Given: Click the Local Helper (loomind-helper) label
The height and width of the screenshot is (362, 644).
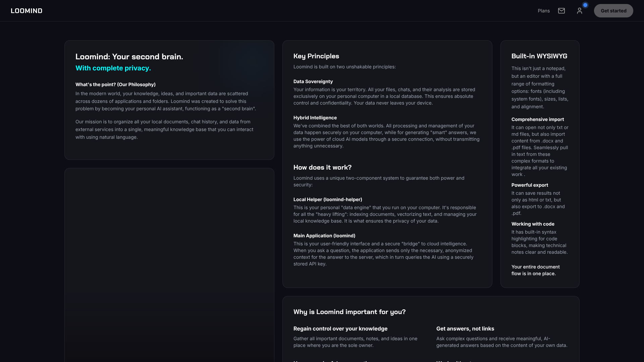Looking at the screenshot, I should coord(328,199).
